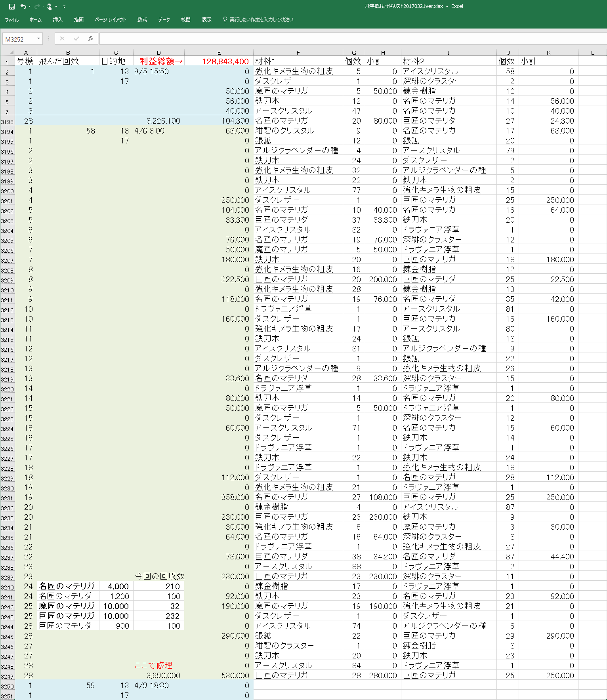The height and width of the screenshot is (700, 607).
Task: Switch to the データ ribbon tab
Action: [164, 19]
